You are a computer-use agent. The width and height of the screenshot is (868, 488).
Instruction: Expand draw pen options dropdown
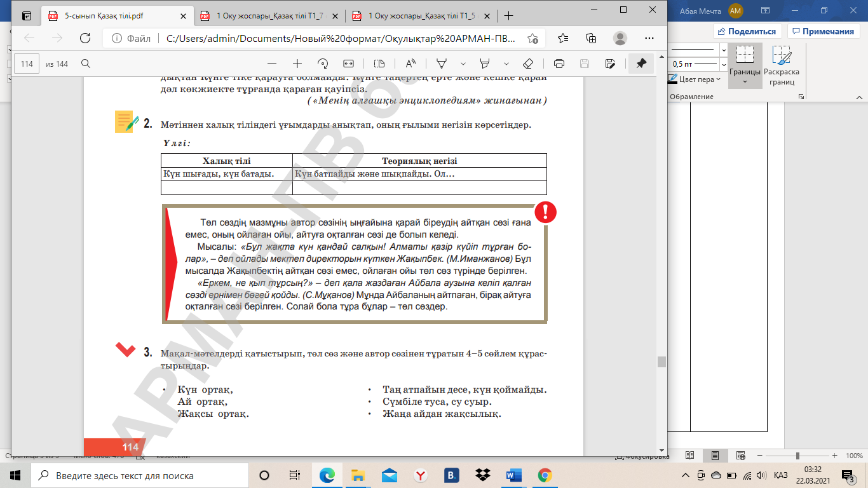tap(463, 64)
